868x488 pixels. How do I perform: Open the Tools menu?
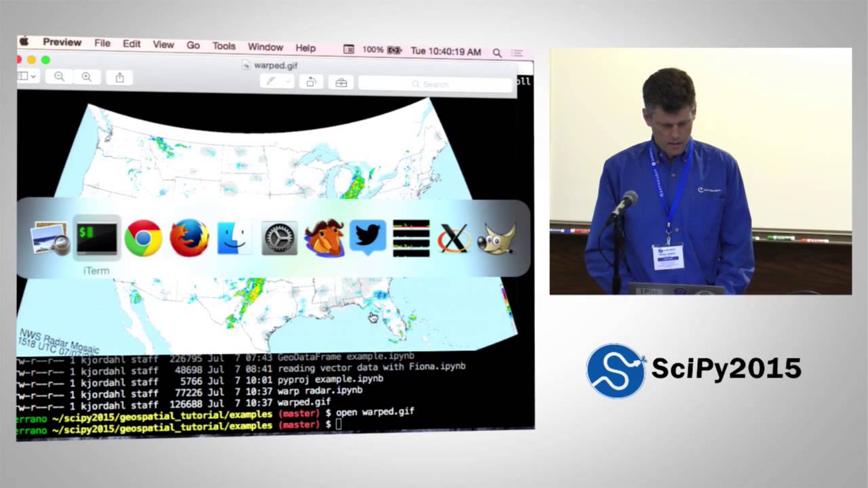click(224, 47)
